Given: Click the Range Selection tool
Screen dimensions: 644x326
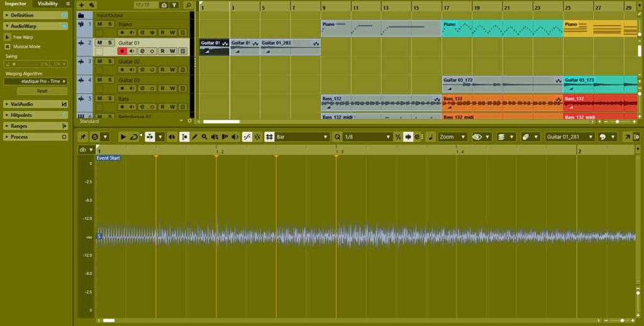Looking at the screenshot, I should coord(184,137).
